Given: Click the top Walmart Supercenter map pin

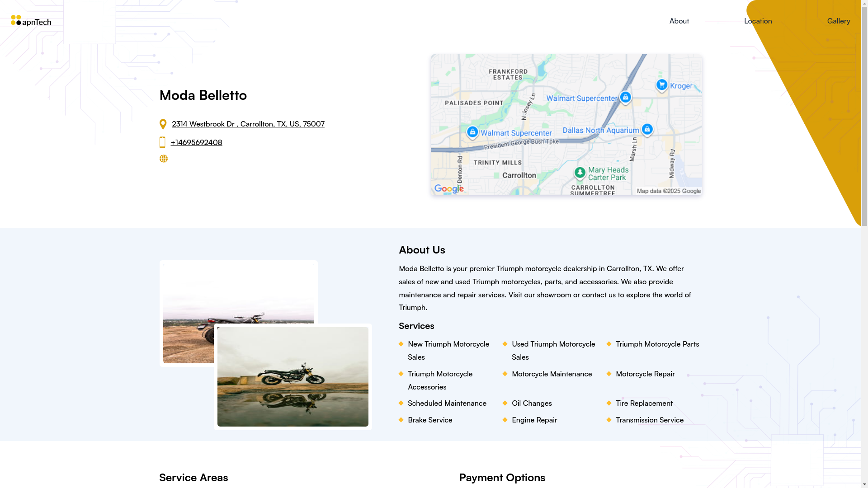Looking at the screenshot, I should coord(625,98).
